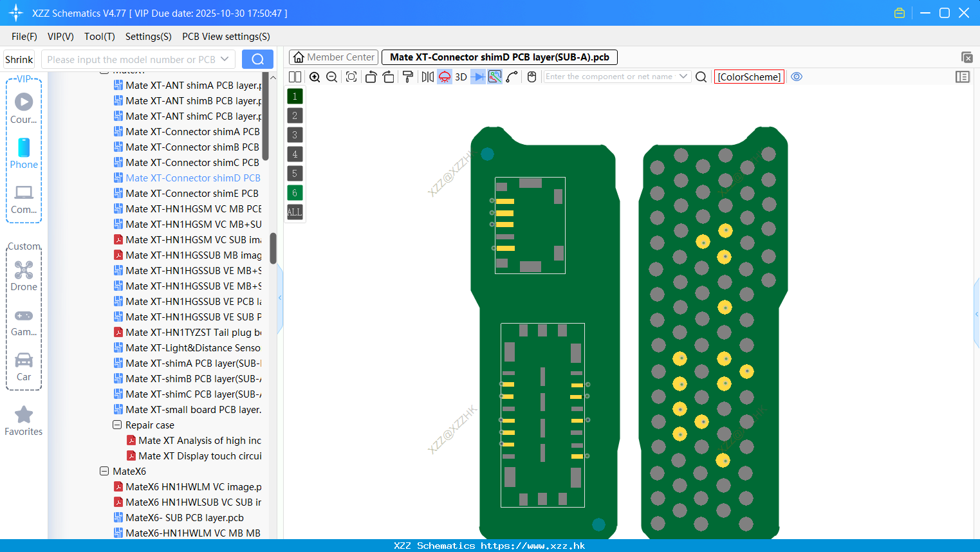Open Mate XT Analysis of high inc PDF
This screenshot has height=552, width=980.
pyautogui.click(x=194, y=441)
